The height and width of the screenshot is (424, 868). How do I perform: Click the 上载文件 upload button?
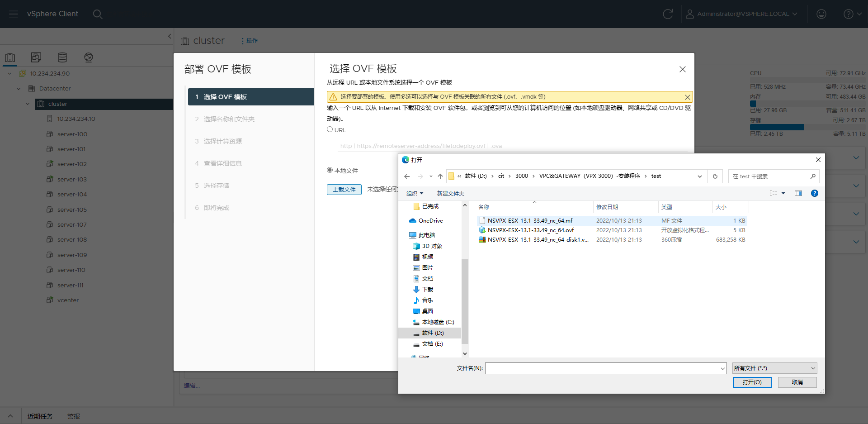[x=344, y=189]
